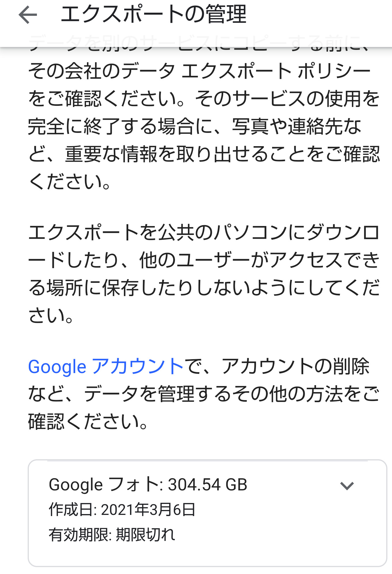Tap the back arrow icon

(x=28, y=15)
